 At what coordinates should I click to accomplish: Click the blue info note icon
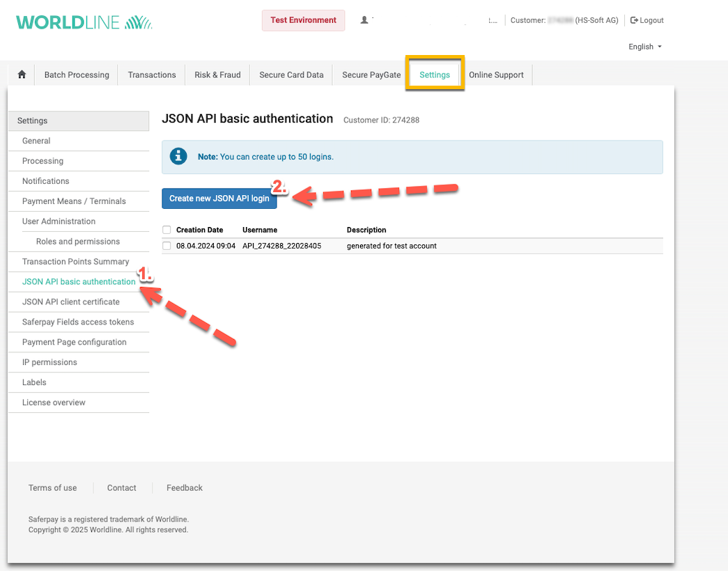[x=179, y=157]
